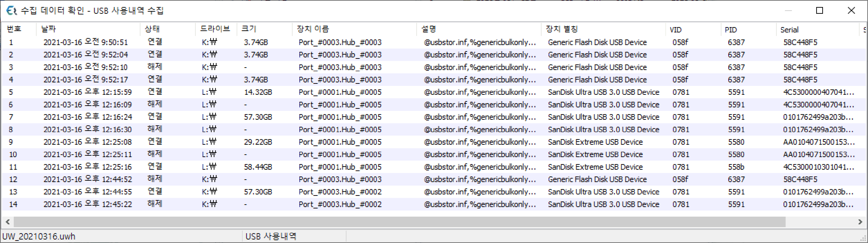Click 연결 status in row 4
This screenshot has height=243, width=868.
pos(155,79)
